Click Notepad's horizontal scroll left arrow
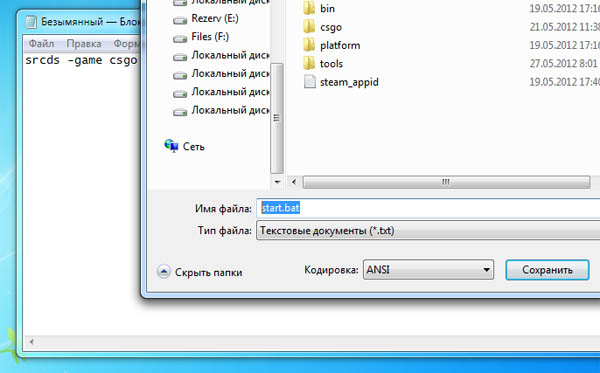The height and width of the screenshot is (373, 600). [31, 342]
